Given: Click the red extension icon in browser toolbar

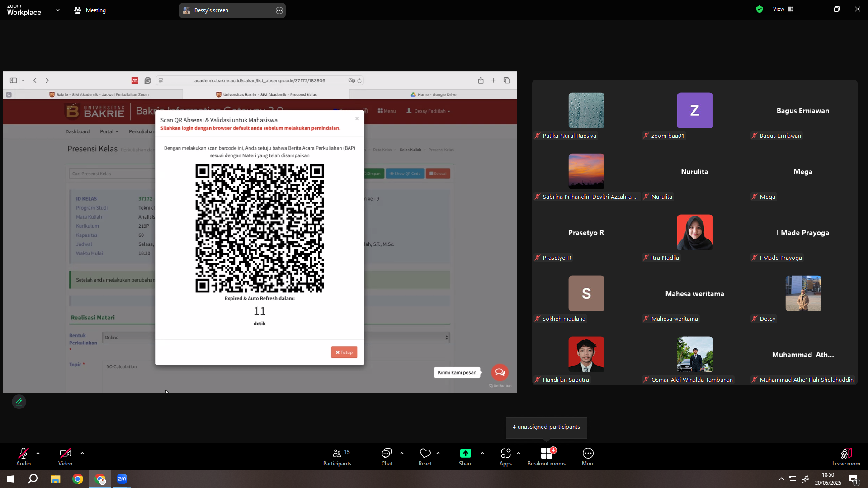Looking at the screenshot, I should point(135,80).
